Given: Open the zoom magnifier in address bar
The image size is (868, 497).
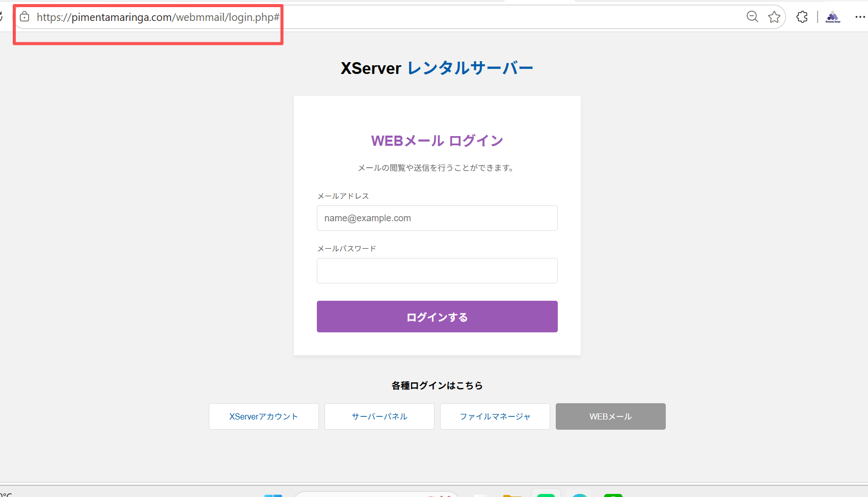Looking at the screenshot, I should click(752, 17).
